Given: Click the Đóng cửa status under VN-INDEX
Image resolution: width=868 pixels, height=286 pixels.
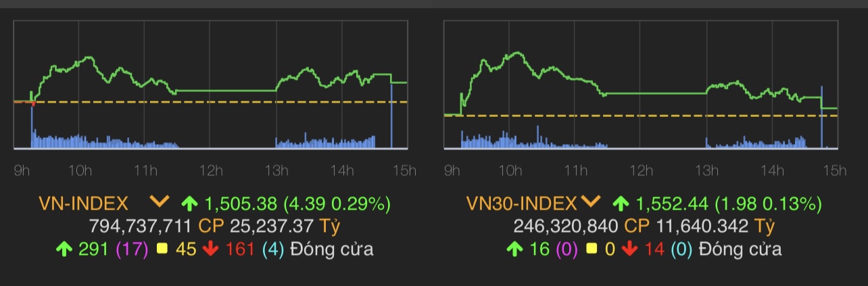Looking at the screenshot, I should tap(331, 249).
